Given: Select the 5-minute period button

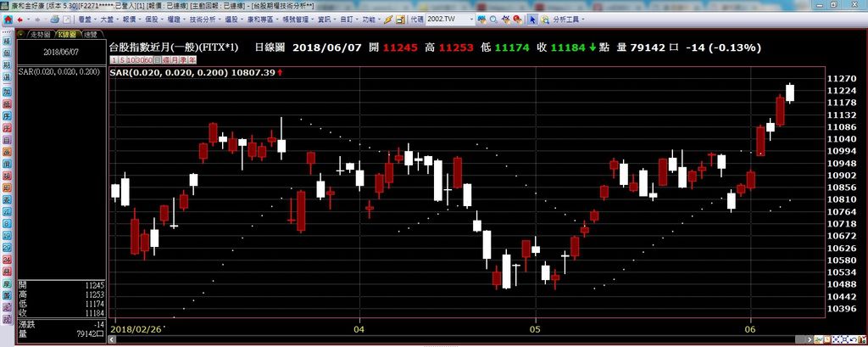Looking at the screenshot, I should [122, 59].
